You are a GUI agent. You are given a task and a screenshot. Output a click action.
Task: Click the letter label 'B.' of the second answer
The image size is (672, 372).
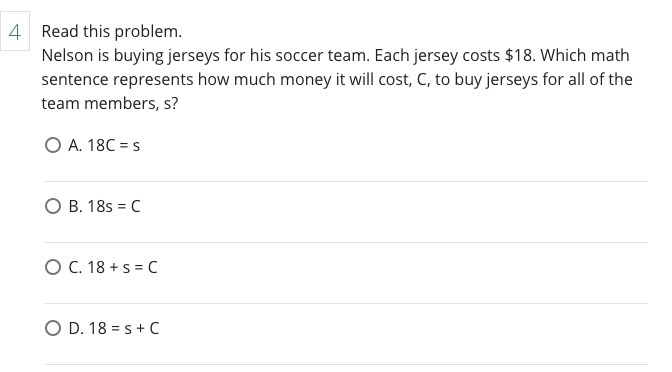75,207
